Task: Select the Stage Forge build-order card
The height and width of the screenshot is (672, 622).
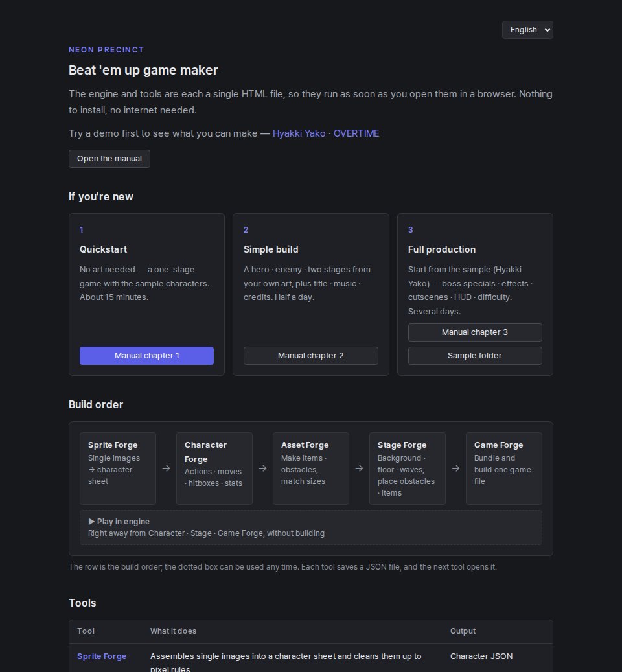Action: (x=408, y=468)
